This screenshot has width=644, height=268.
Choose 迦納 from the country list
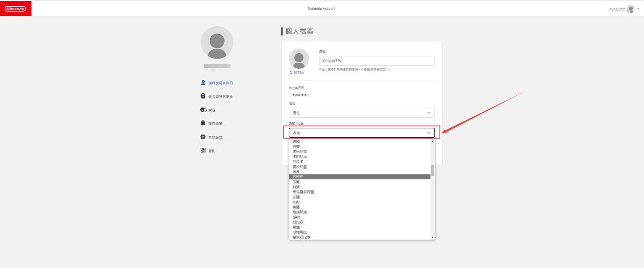(360, 217)
